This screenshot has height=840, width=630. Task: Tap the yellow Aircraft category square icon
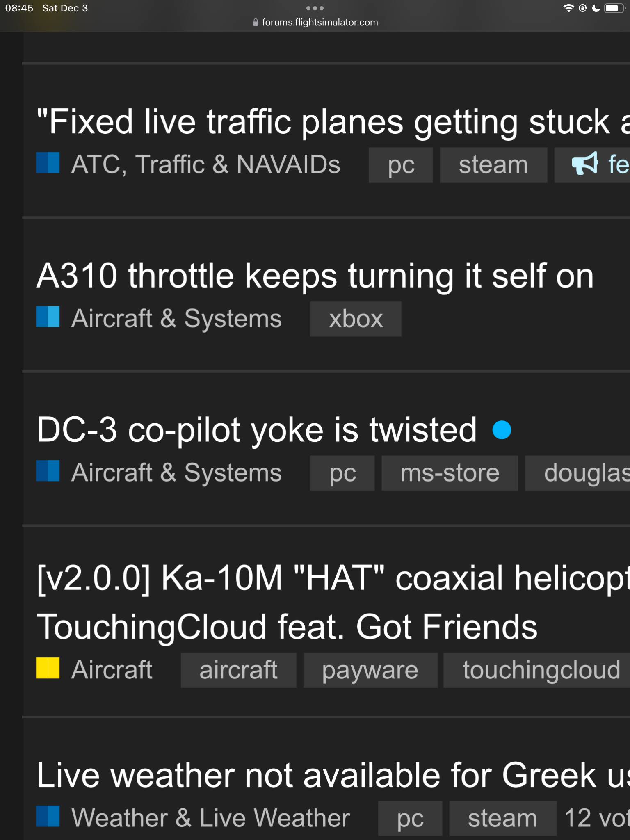coord(48,668)
